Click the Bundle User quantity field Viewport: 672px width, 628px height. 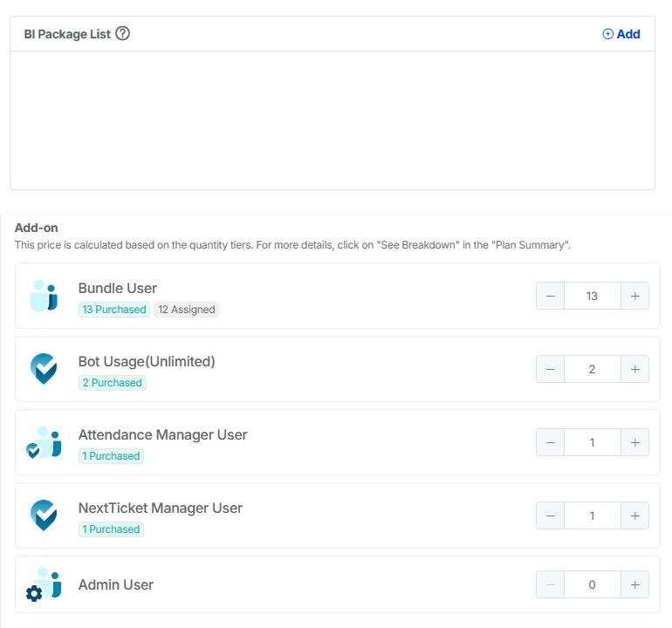(592, 296)
